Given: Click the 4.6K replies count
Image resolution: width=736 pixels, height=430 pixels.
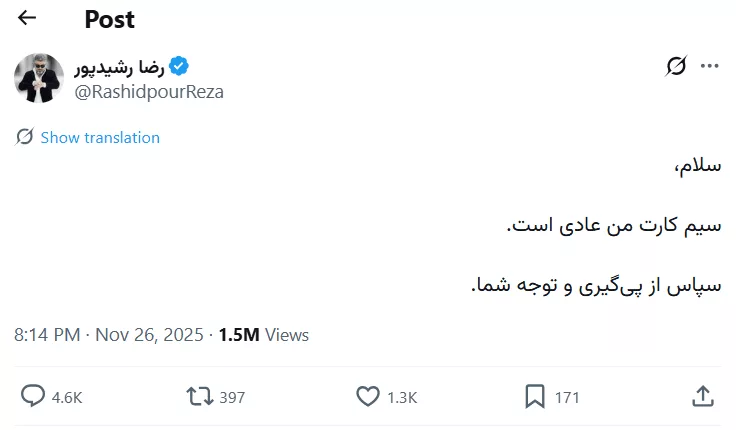Looking at the screenshot, I should pyautogui.click(x=66, y=397).
